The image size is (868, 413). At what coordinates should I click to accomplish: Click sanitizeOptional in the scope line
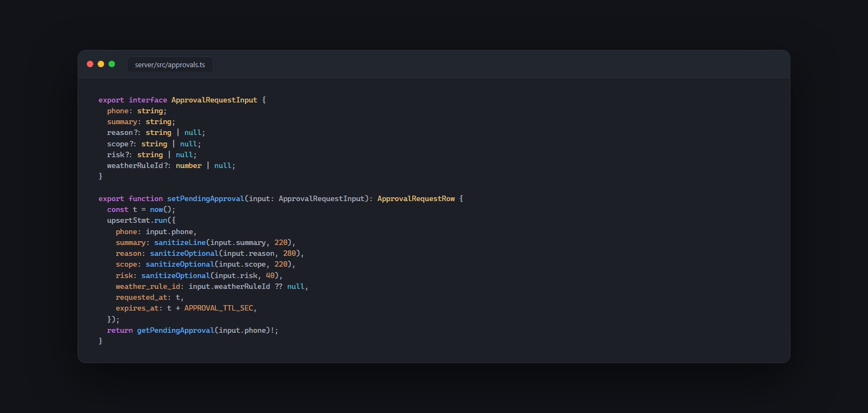tap(180, 264)
